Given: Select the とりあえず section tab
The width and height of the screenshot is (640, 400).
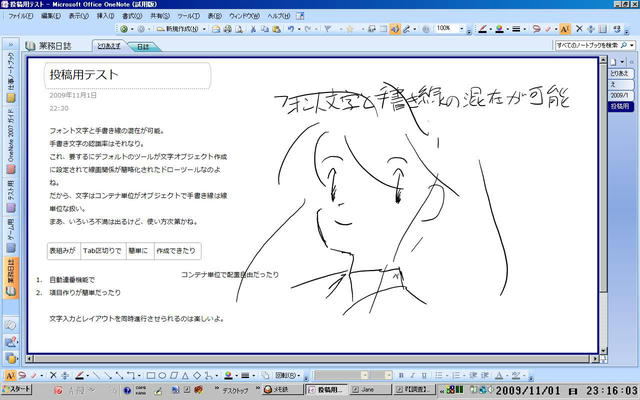Looking at the screenshot, I should click(x=109, y=46).
